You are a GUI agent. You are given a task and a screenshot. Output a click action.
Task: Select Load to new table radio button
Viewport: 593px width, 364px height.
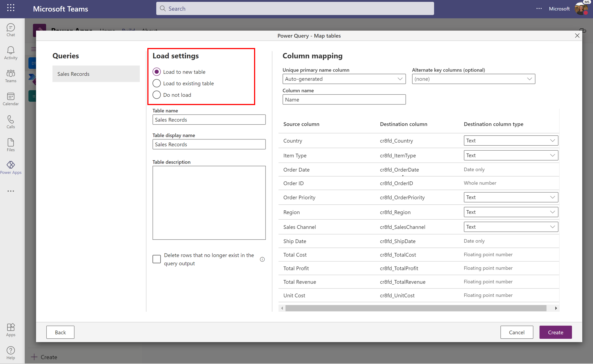(156, 71)
